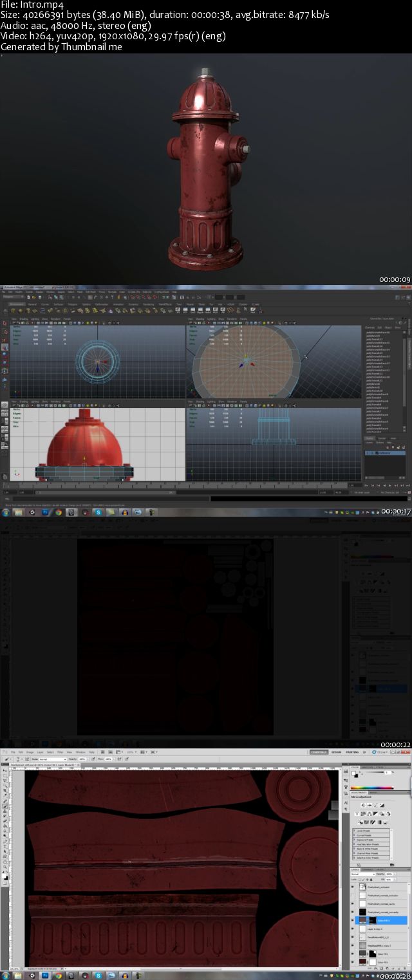Click Photoshop document zoom percentage field
Viewport: 412px width, 980px height.
(x=14, y=968)
